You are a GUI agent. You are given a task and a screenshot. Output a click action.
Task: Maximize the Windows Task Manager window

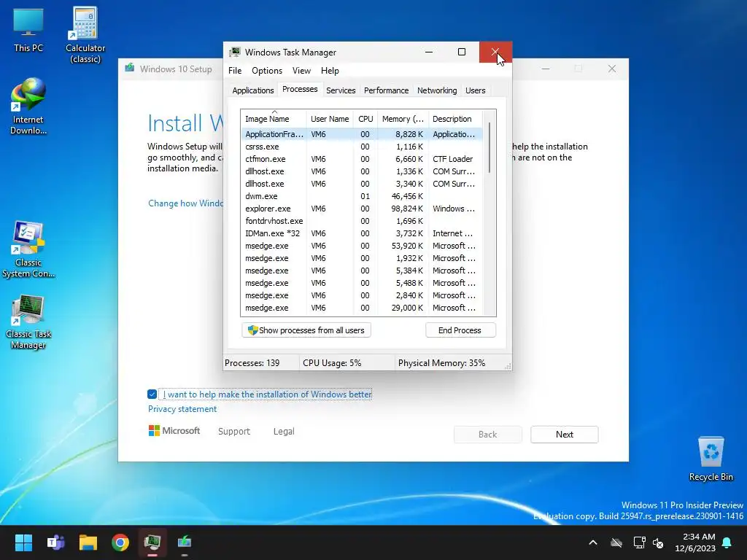[x=462, y=52]
